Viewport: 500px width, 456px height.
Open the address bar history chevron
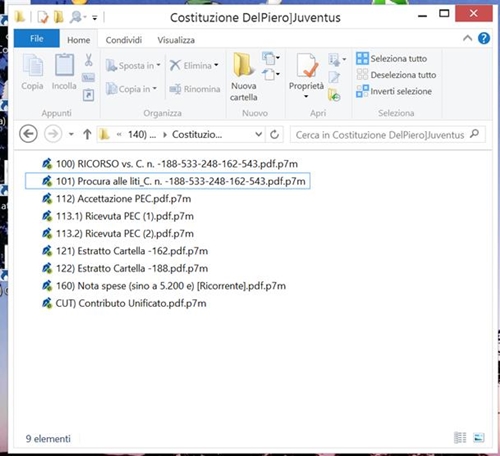pos(258,134)
